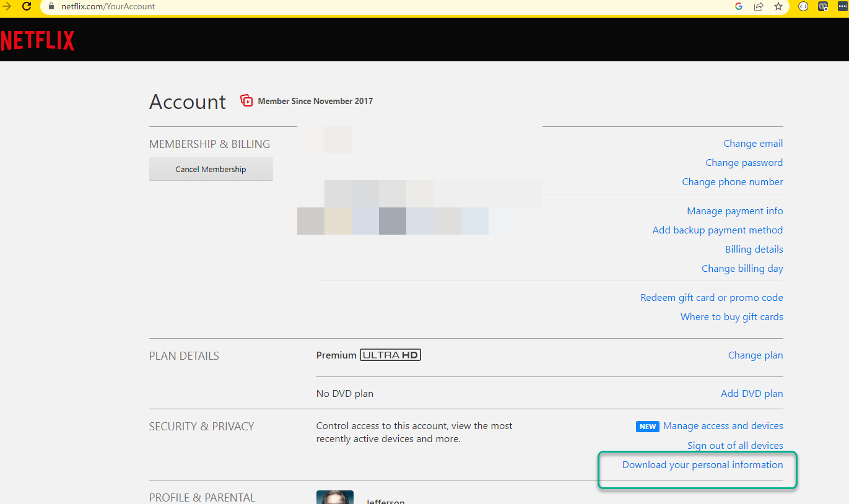Open the curly-braces extension icon

coord(804,6)
